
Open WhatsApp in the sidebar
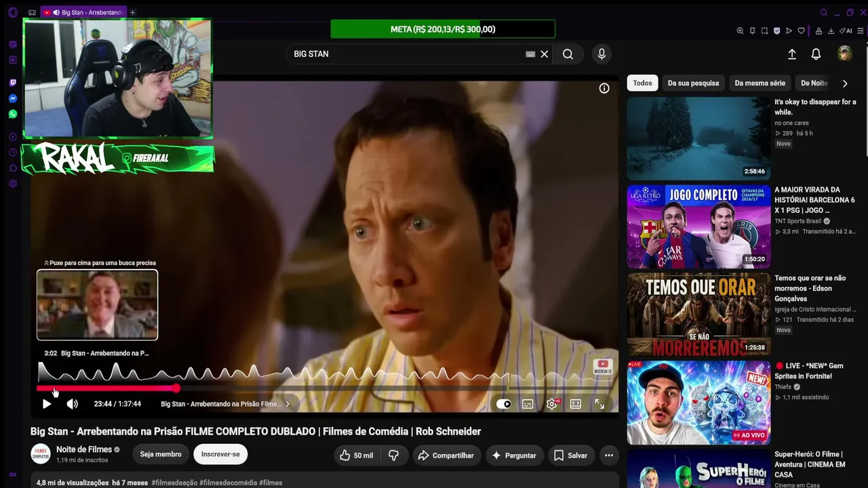(x=13, y=114)
